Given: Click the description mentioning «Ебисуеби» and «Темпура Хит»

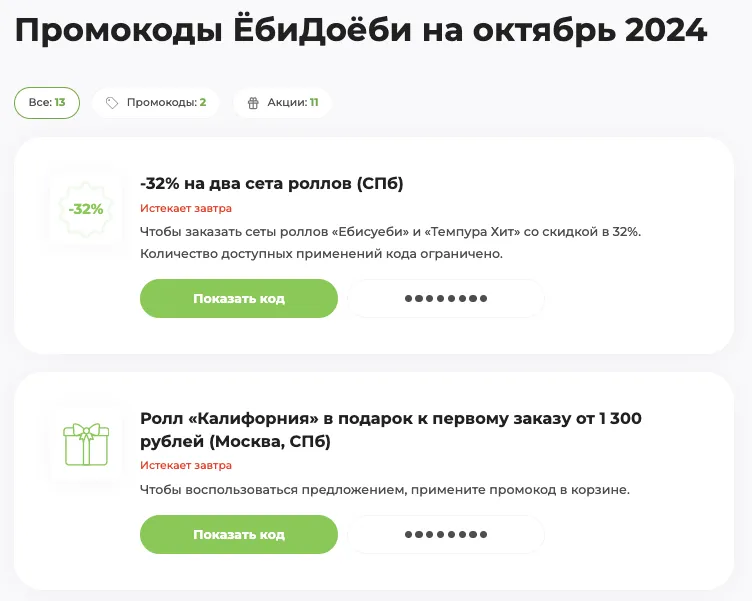Looking at the screenshot, I should click(x=390, y=232).
